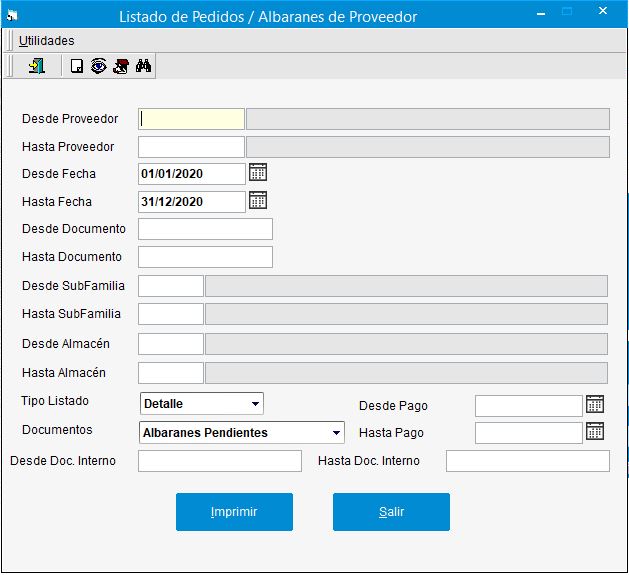This screenshot has height=575, width=629.
Task: Click the 'Desde Documento' label
Action: (74, 229)
